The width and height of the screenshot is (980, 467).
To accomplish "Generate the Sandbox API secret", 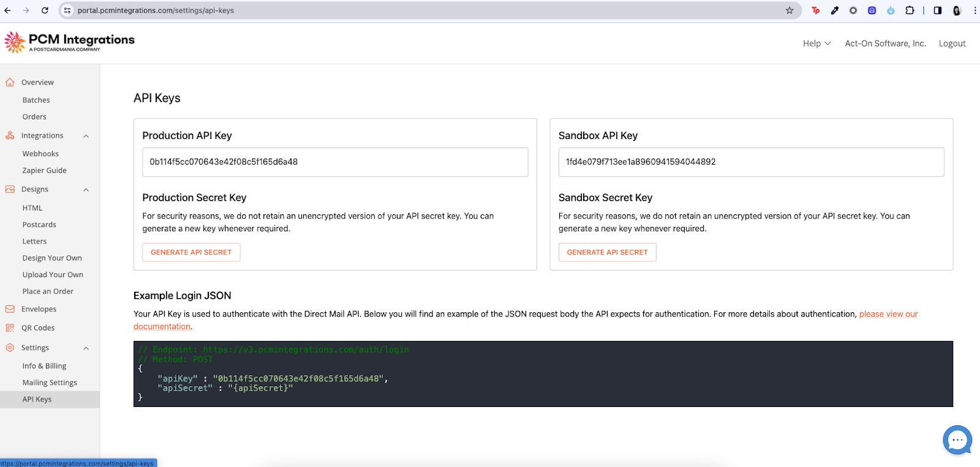I will 607,252.
